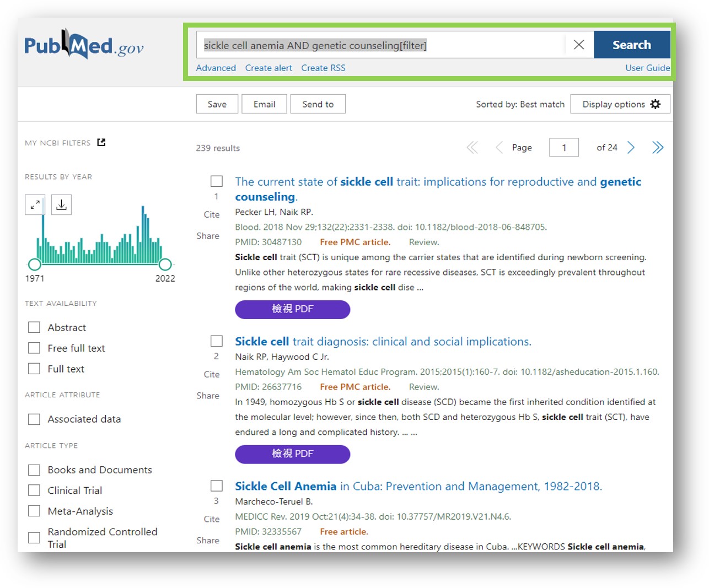Click PMID: 32335567 text
The image size is (709, 588).
268,532
